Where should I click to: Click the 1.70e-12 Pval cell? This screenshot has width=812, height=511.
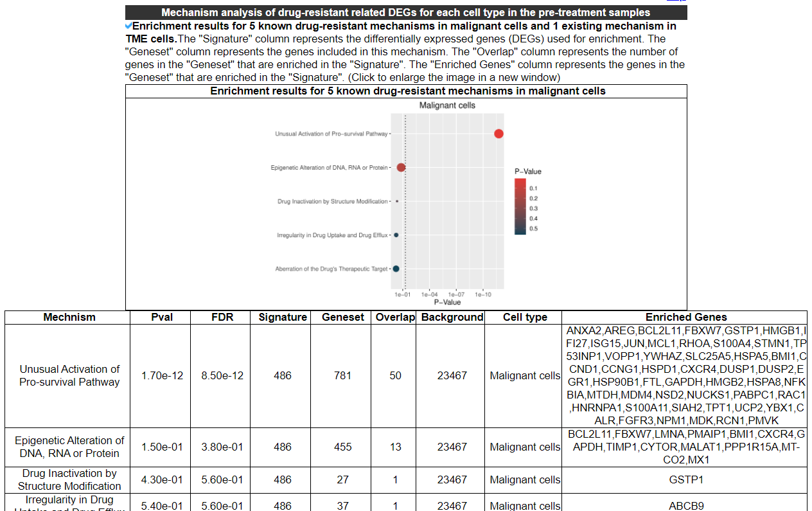pyautogui.click(x=162, y=375)
